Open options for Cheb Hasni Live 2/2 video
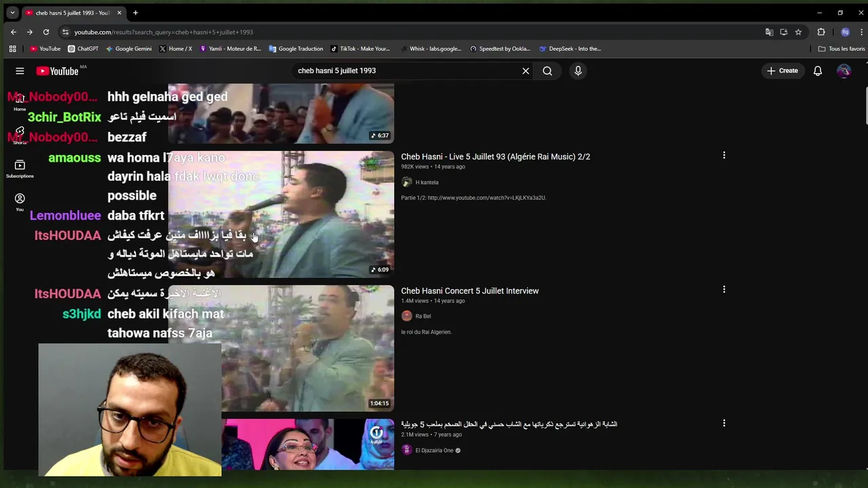This screenshot has width=868, height=488. [724, 156]
